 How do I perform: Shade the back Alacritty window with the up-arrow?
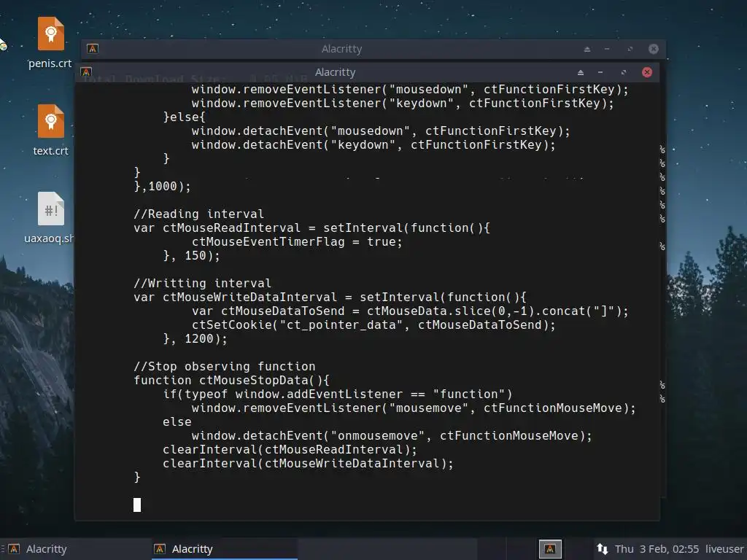pyautogui.click(x=587, y=49)
